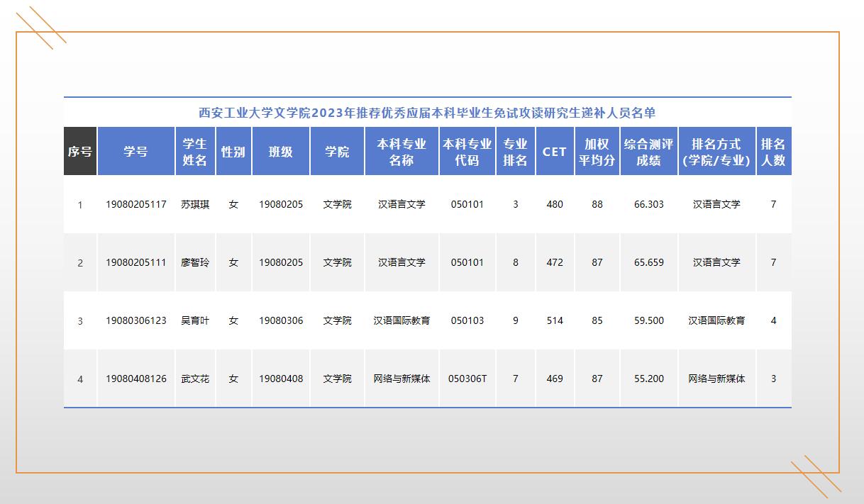
Task: Click the CET score 514
Action: (555, 320)
